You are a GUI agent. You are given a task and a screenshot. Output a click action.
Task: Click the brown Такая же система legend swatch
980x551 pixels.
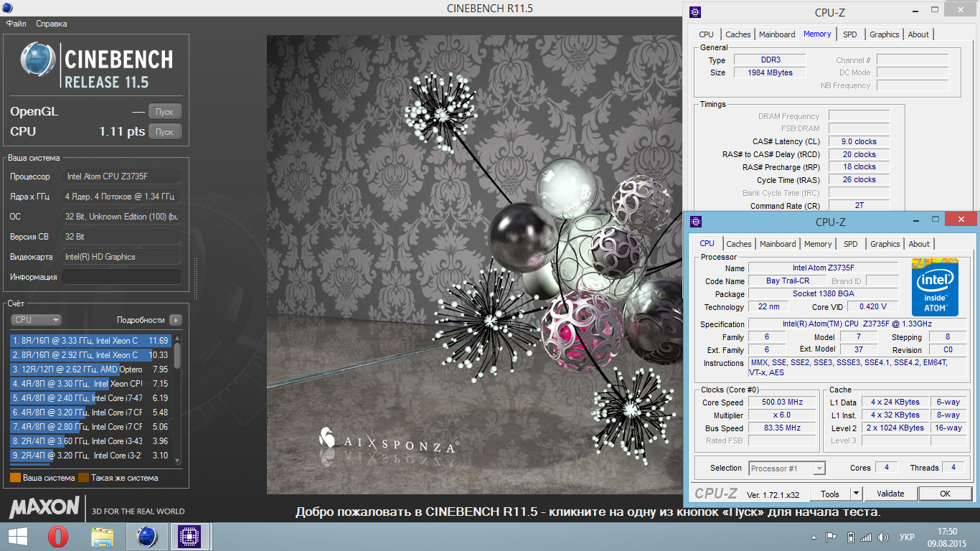(x=83, y=478)
